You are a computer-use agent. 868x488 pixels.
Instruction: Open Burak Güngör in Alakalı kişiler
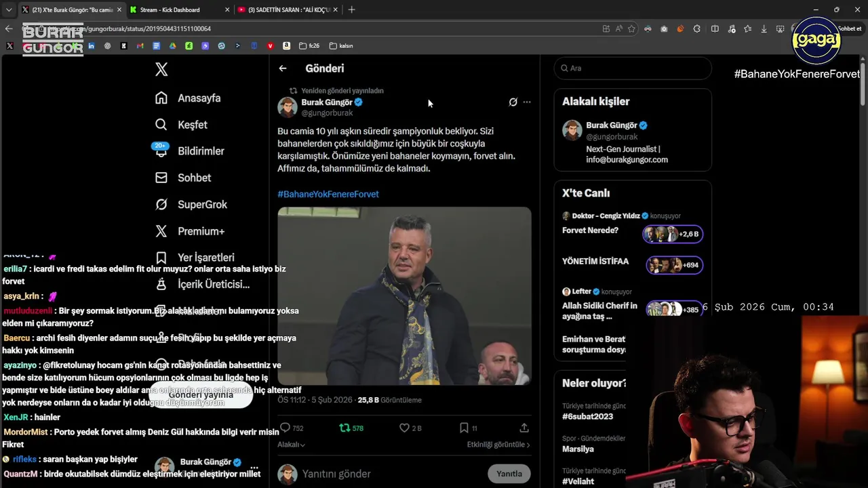coord(633,142)
